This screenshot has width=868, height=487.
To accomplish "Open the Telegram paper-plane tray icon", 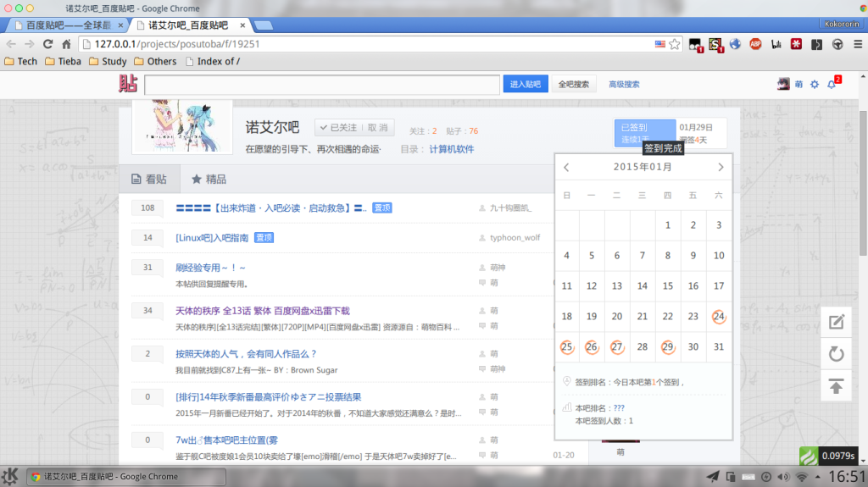I will (713, 477).
